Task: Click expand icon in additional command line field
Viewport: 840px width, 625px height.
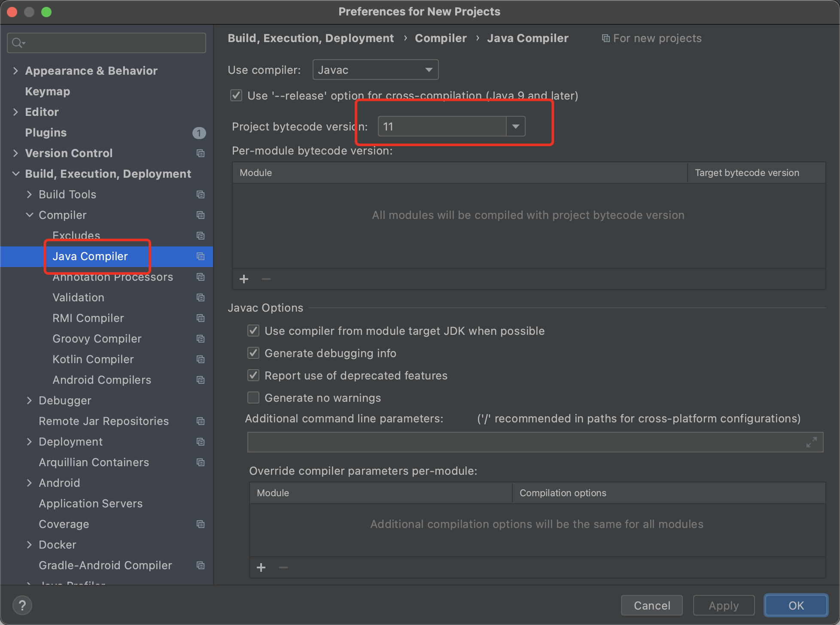Action: pyautogui.click(x=811, y=442)
